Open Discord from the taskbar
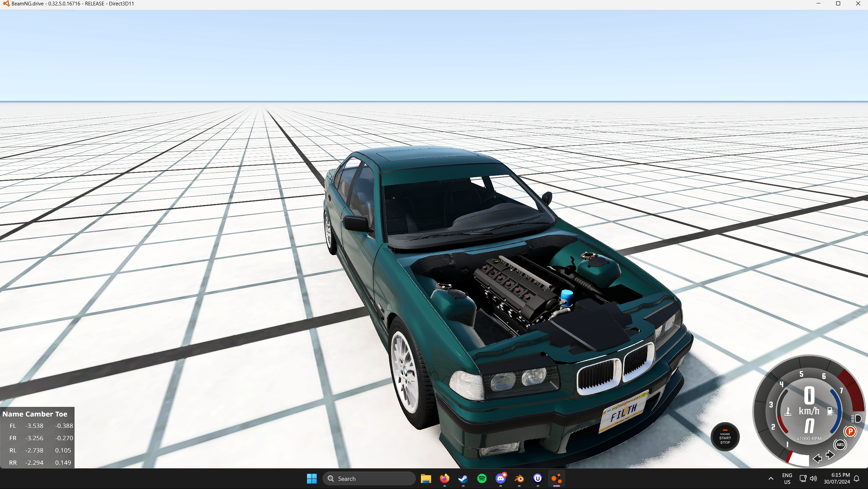This screenshot has width=868, height=489. pyautogui.click(x=501, y=478)
